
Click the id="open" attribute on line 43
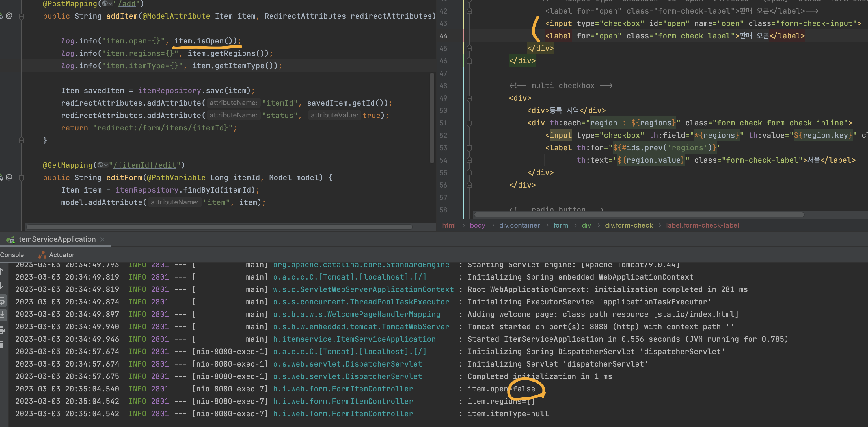click(669, 23)
